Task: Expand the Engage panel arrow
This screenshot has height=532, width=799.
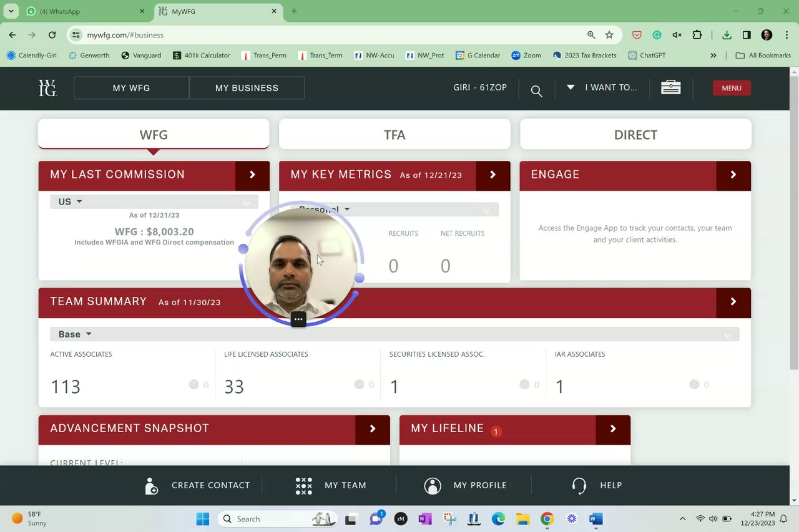Action: coord(733,175)
